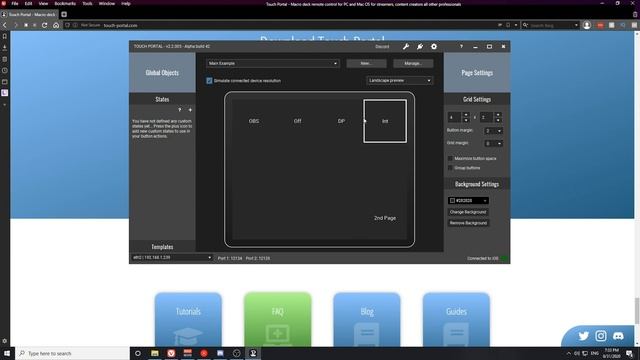Open the Tools menu
640x360 pixels.
click(x=87, y=4)
